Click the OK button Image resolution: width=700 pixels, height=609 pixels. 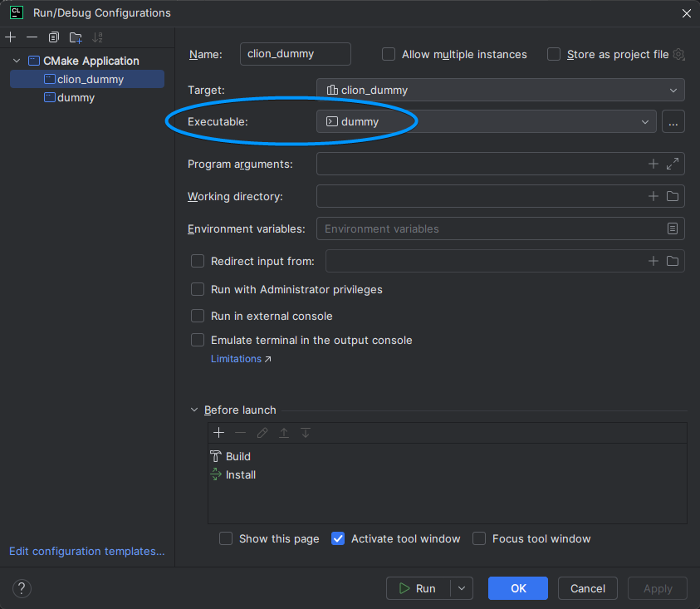coord(517,588)
